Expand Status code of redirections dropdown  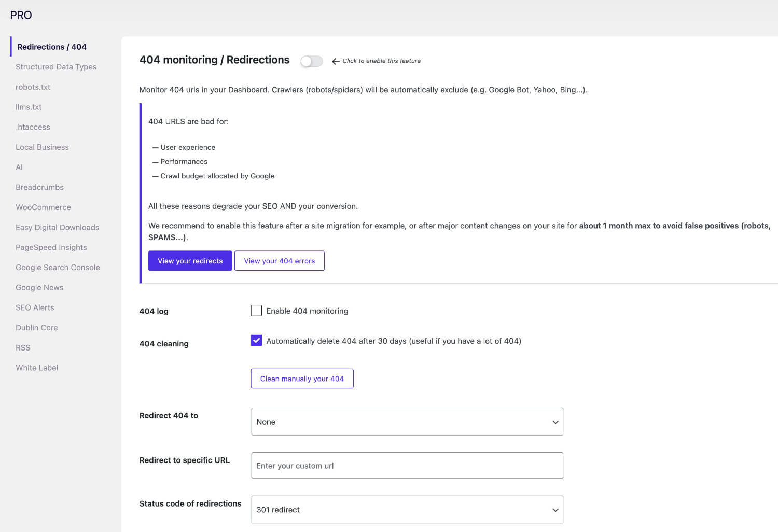tap(407, 509)
